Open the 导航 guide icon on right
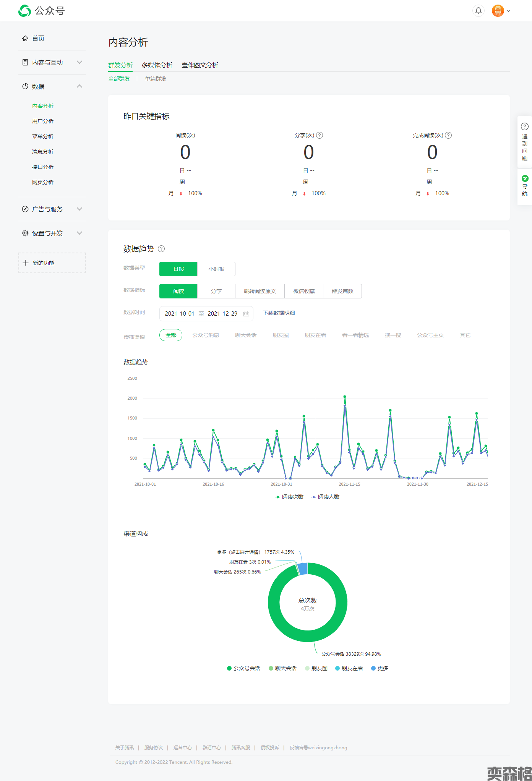 [525, 178]
